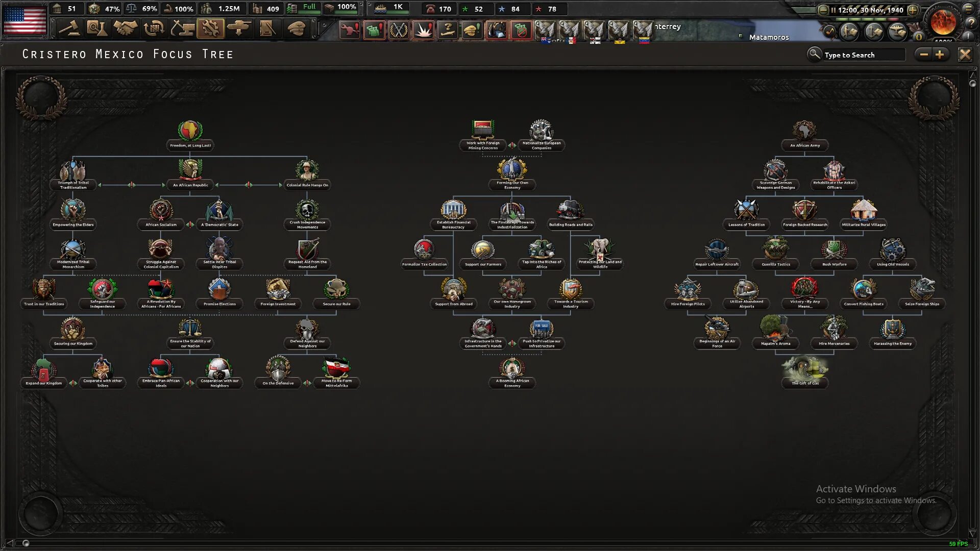Open the help question mark button

[x=970, y=22]
